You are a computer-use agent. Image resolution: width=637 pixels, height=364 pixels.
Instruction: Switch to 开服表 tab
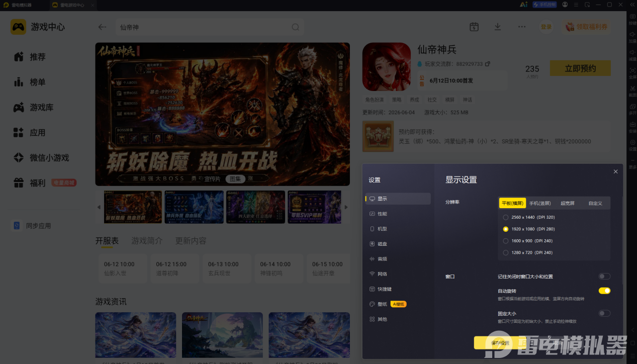tap(107, 241)
